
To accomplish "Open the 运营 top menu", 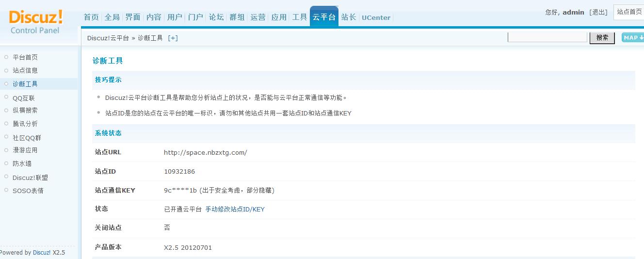I will pos(258,17).
